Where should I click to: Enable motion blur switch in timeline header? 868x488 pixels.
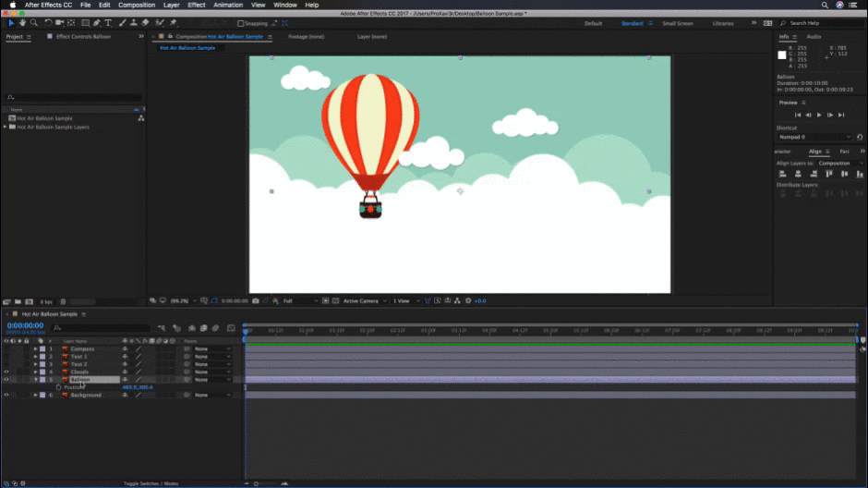coord(215,328)
